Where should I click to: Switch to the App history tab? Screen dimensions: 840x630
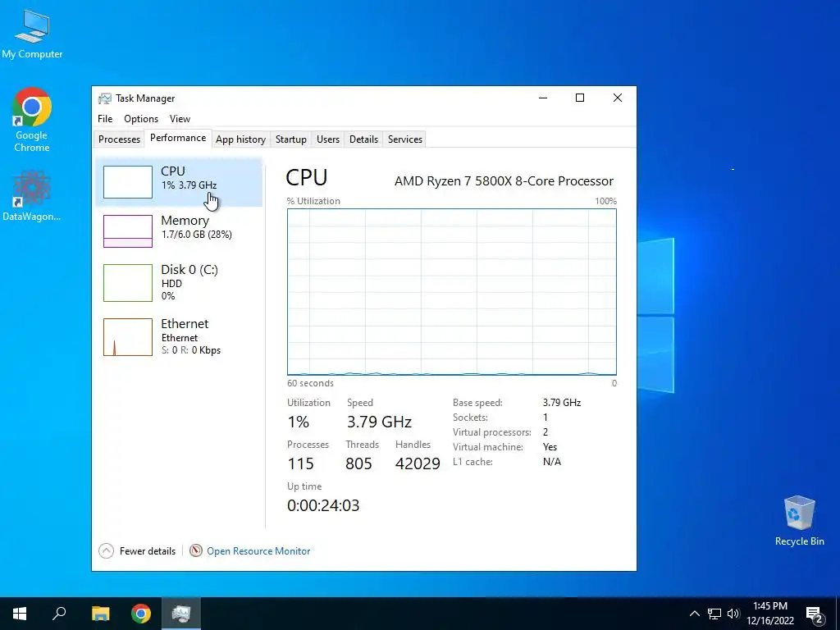tap(240, 139)
